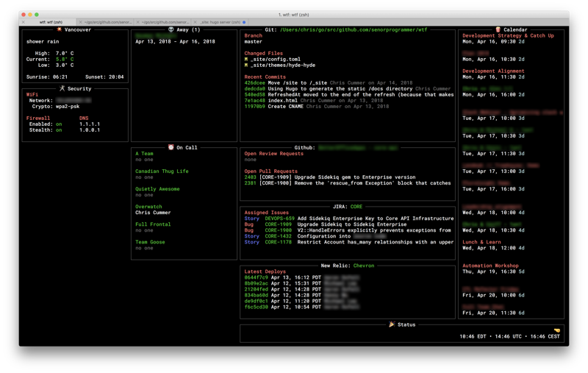This screenshot has width=588, height=373.
Task: Open pull request 2381 about rescue_from Exception
Action: [x=250, y=183]
